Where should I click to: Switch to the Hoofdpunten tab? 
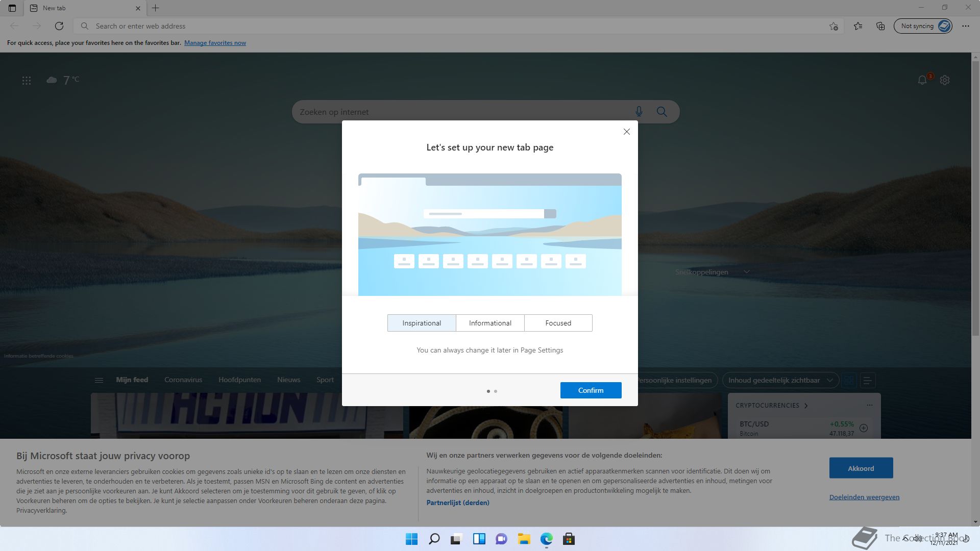pos(239,380)
